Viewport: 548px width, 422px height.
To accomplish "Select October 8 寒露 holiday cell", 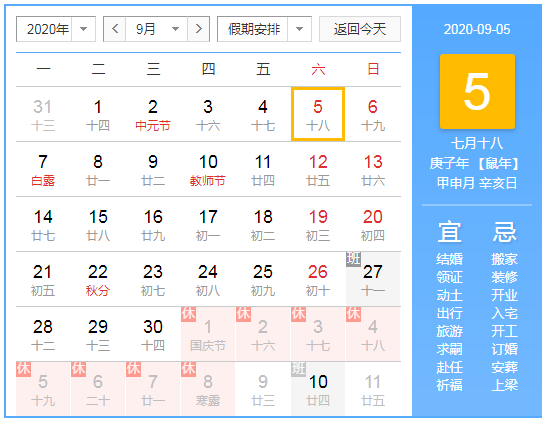I will (x=208, y=389).
